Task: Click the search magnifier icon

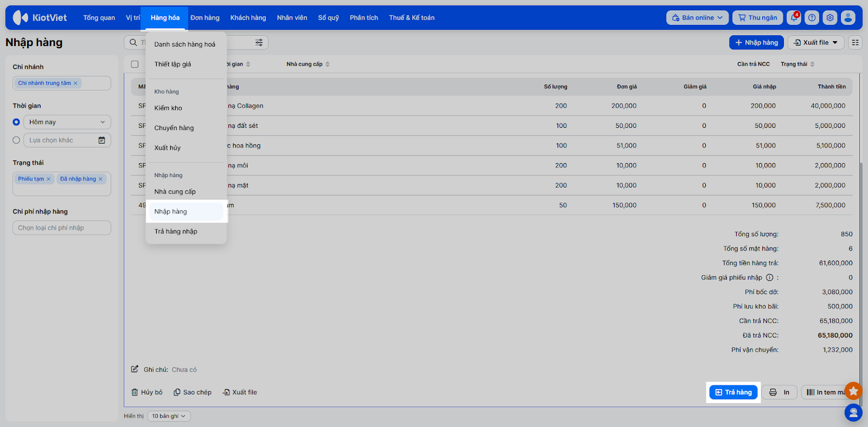Action: (x=133, y=42)
